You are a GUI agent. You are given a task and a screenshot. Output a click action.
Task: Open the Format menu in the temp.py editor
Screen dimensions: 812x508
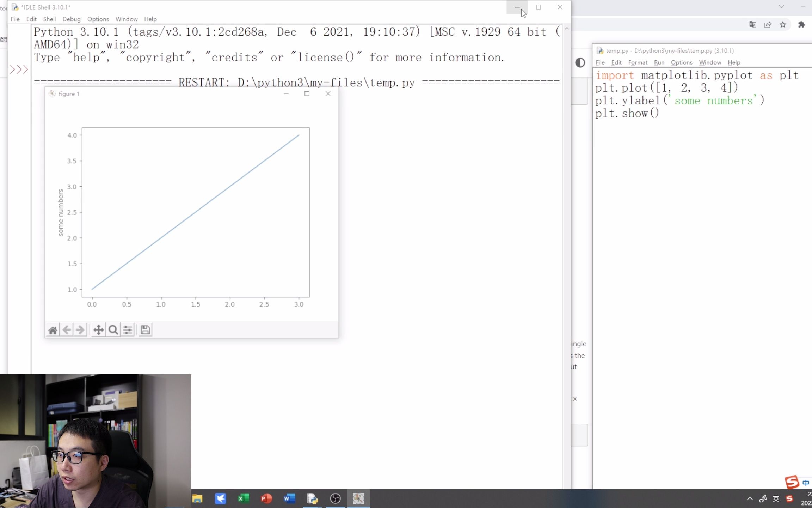point(637,62)
